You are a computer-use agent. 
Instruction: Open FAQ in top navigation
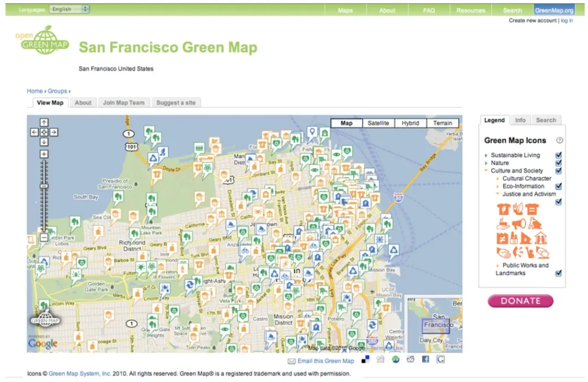tap(429, 10)
